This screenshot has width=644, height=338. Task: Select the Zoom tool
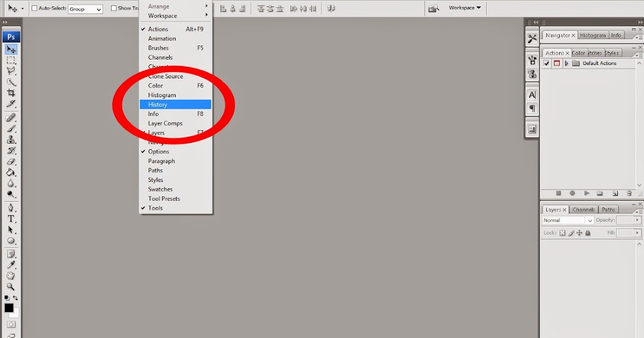coord(11,287)
